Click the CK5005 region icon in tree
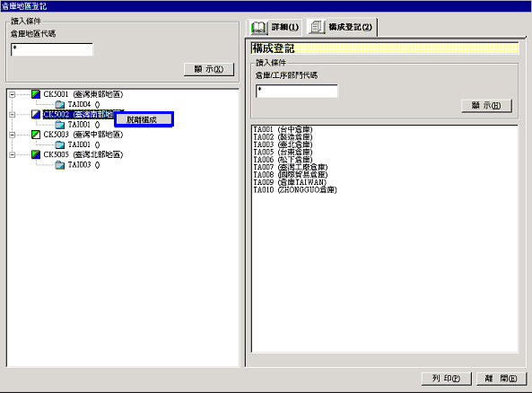This screenshot has height=393, width=532. point(36,154)
